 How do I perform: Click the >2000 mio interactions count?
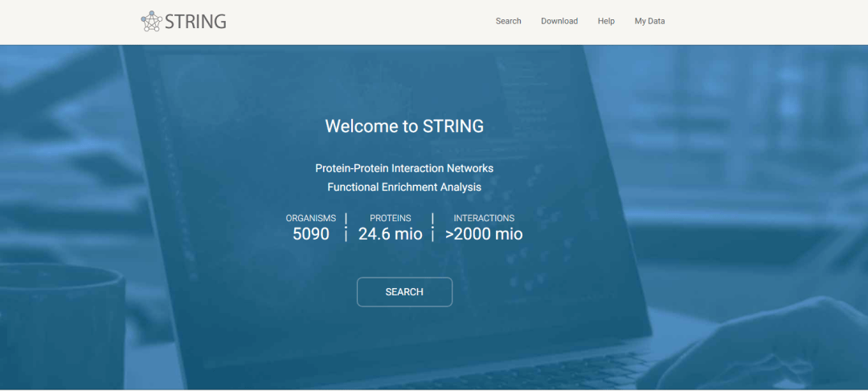(x=484, y=234)
